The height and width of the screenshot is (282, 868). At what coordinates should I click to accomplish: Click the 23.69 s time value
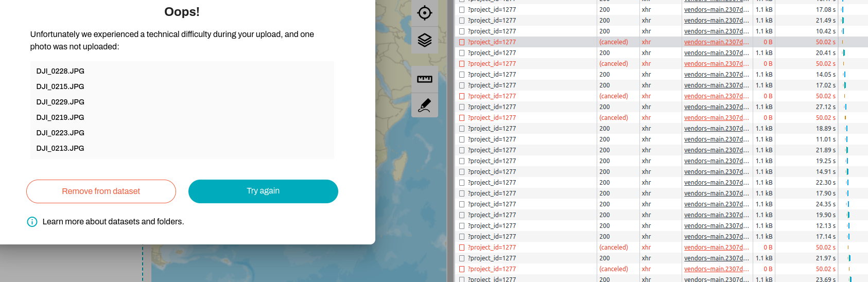tap(826, 280)
